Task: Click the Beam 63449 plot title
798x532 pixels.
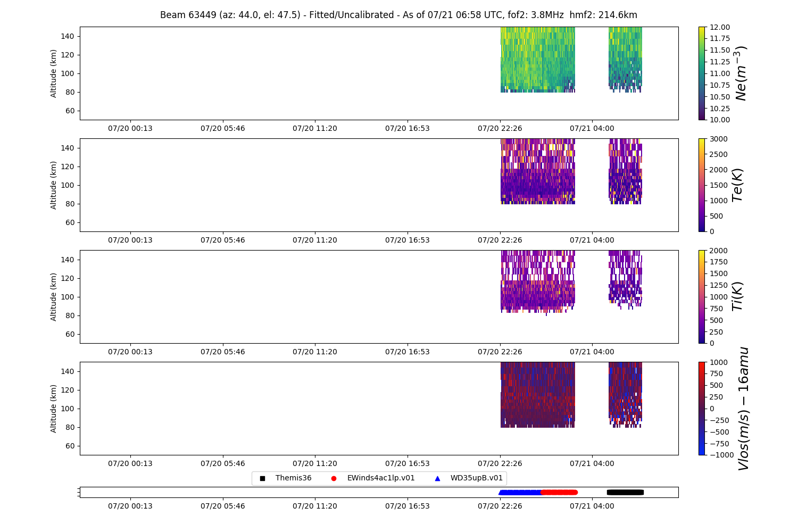Action: point(398,15)
